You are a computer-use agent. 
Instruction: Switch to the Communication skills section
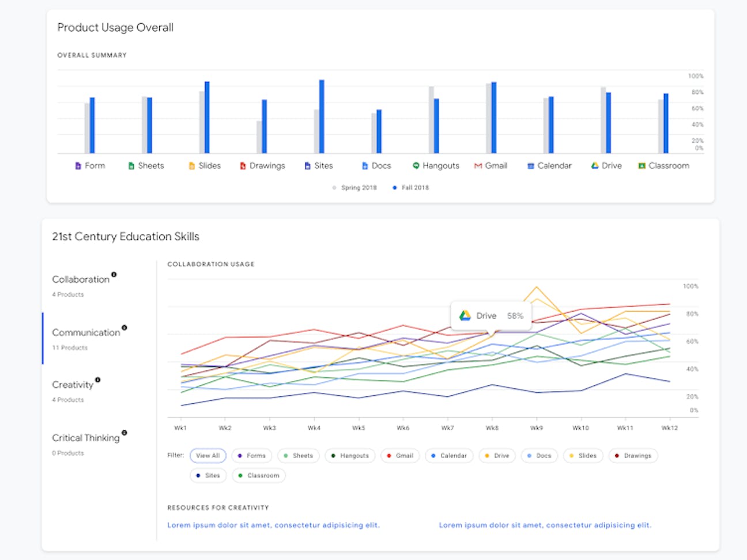click(x=86, y=332)
